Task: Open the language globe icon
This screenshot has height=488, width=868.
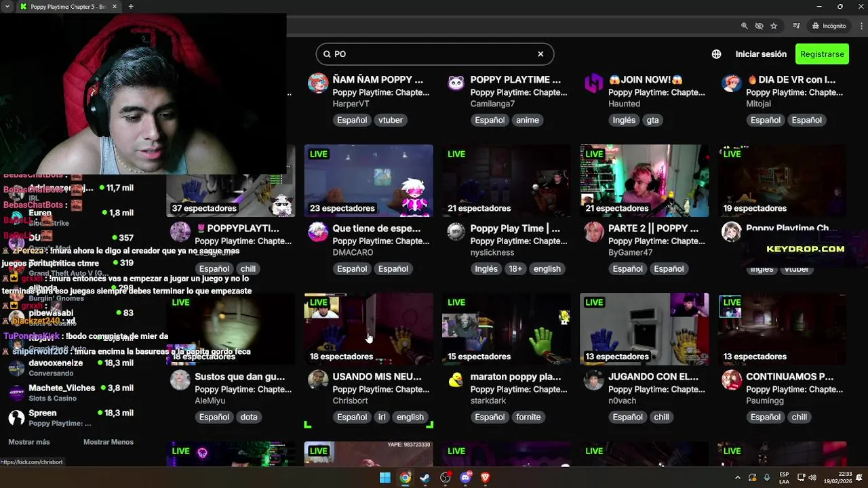Action: tap(716, 54)
